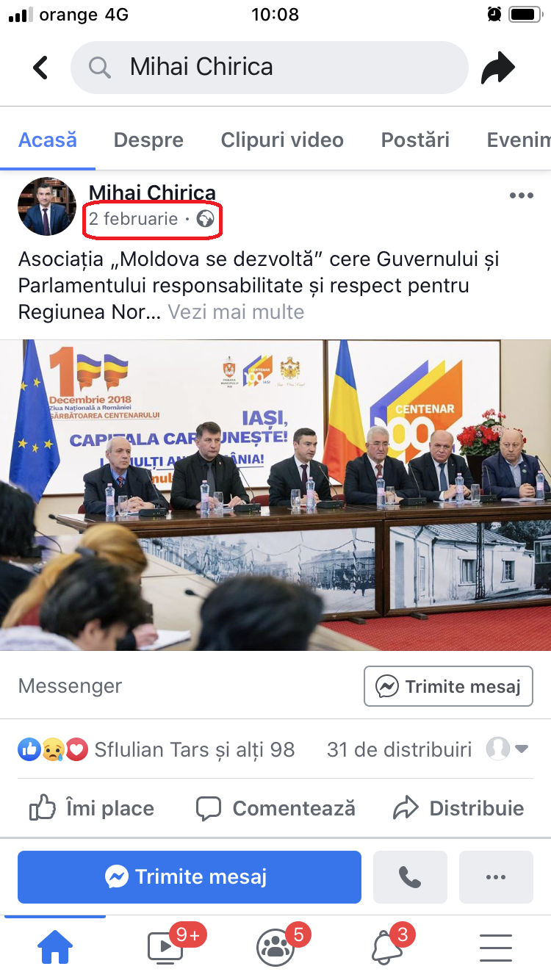This screenshot has width=551, height=980.
Task: Tap the blue Trimite mesaj button
Action: point(190,877)
